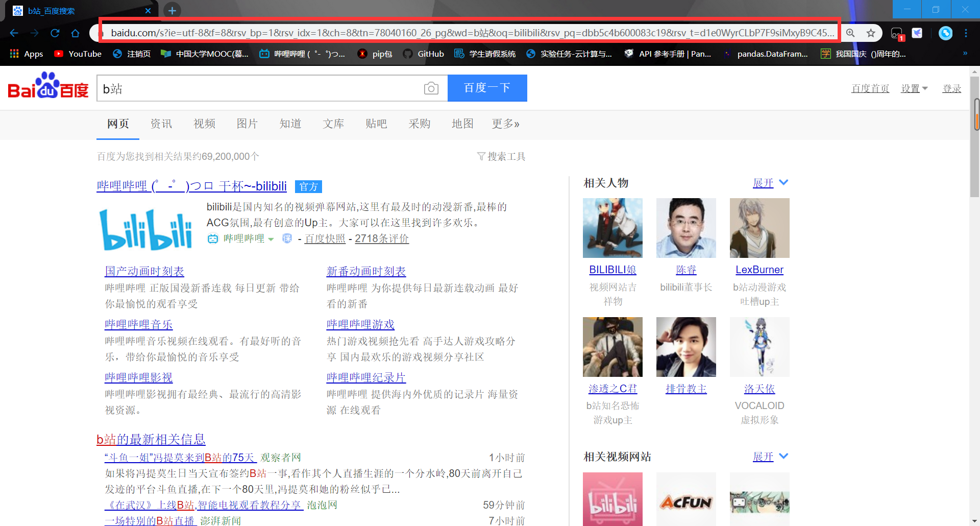Open 更多» search categories
980x526 pixels.
coord(505,124)
